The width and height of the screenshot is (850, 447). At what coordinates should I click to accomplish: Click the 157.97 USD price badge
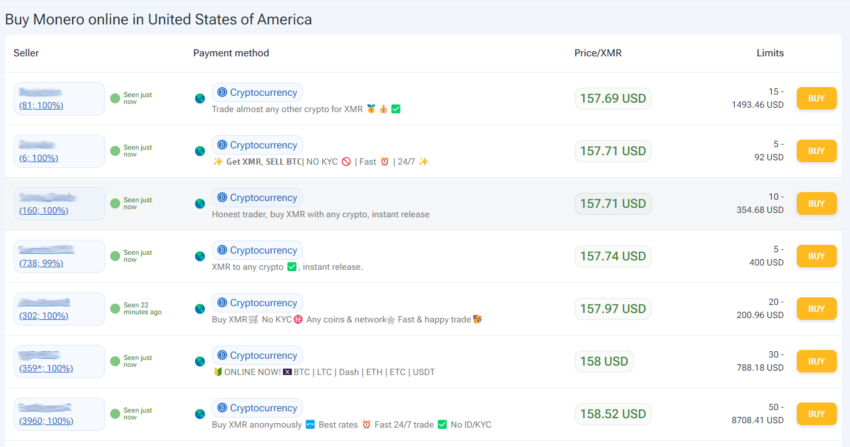[x=613, y=309]
